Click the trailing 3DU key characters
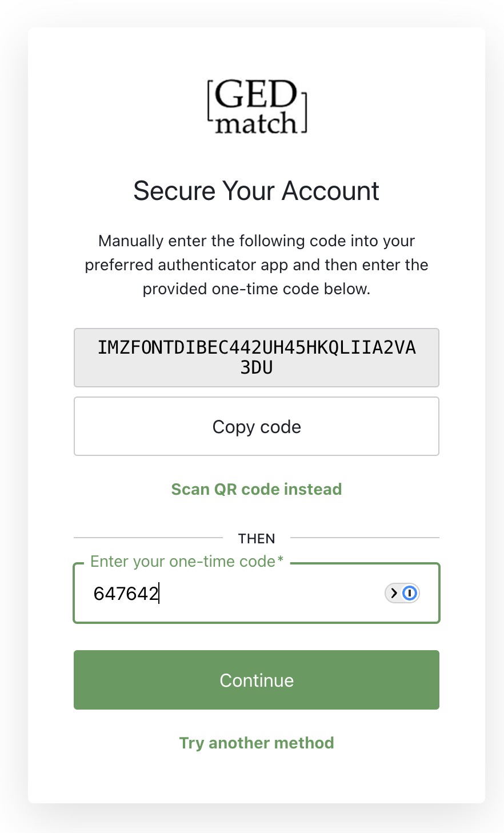Image resolution: width=504 pixels, height=833 pixels. 257,367
